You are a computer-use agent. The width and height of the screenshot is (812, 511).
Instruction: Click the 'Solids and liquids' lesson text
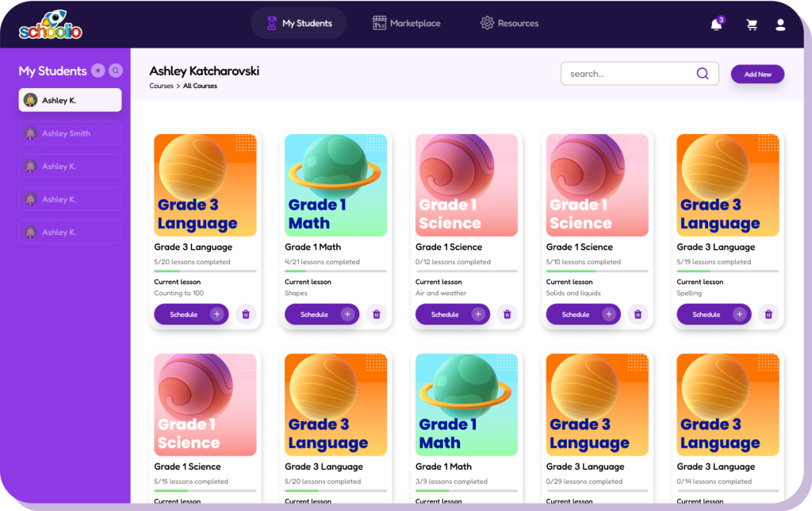tap(573, 294)
